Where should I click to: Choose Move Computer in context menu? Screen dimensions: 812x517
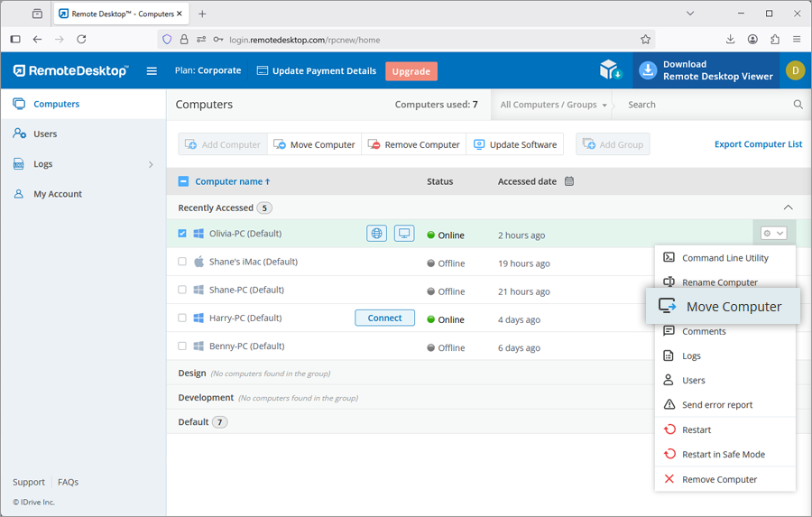click(723, 306)
